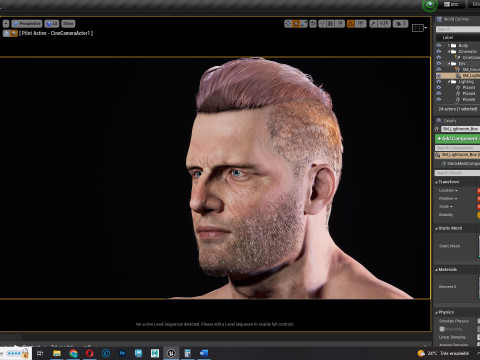Focus the World Outliner search field
The height and width of the screenshot is (360, 480).
click(x=458, y=29)
